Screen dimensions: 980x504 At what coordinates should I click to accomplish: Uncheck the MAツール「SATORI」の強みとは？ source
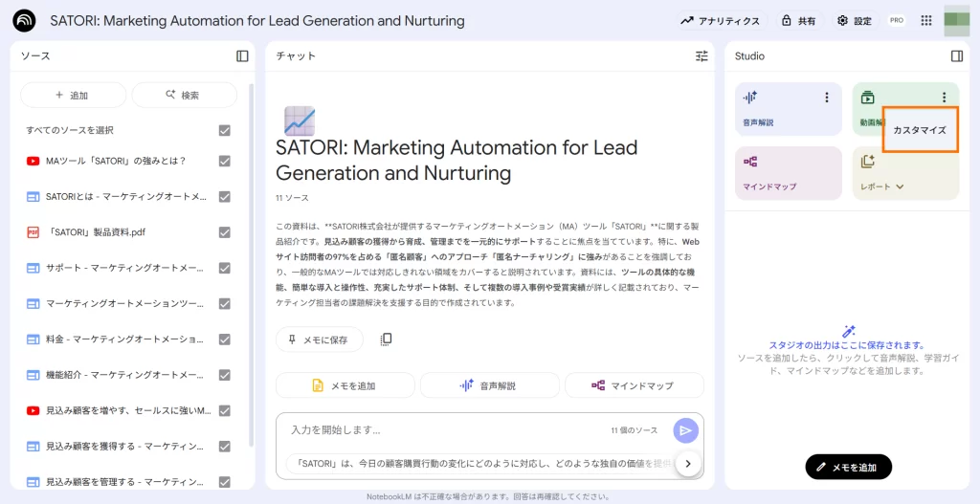coord(225,161)
